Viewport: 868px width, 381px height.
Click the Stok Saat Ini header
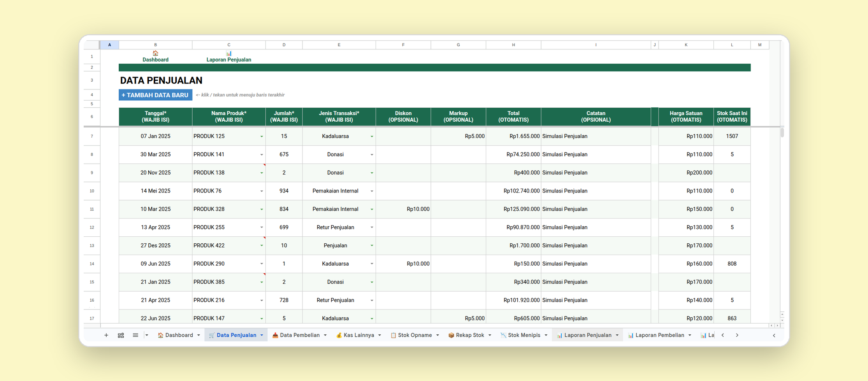[732, 117]
